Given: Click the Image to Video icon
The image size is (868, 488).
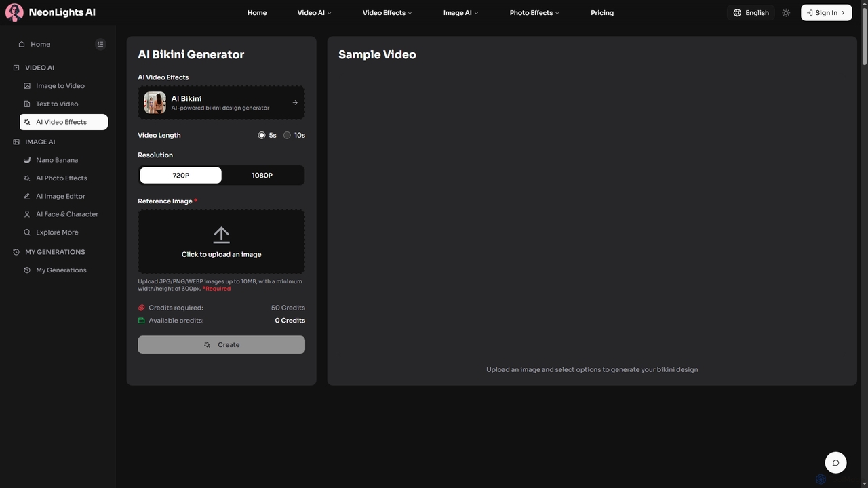Looking at the screenshot, I should click(27, 86).
